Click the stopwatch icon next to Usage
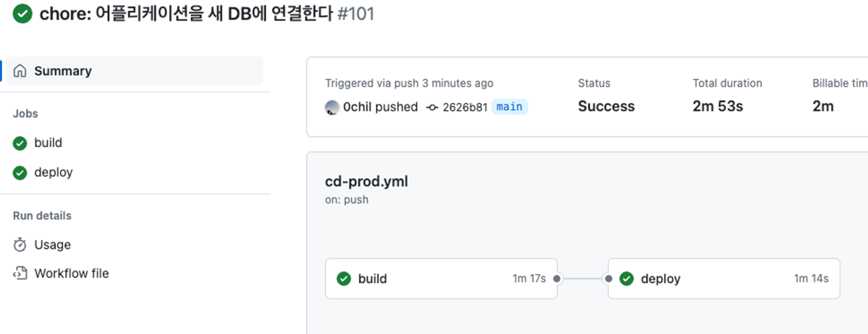 pyautogui.click(x=20, y=244)
